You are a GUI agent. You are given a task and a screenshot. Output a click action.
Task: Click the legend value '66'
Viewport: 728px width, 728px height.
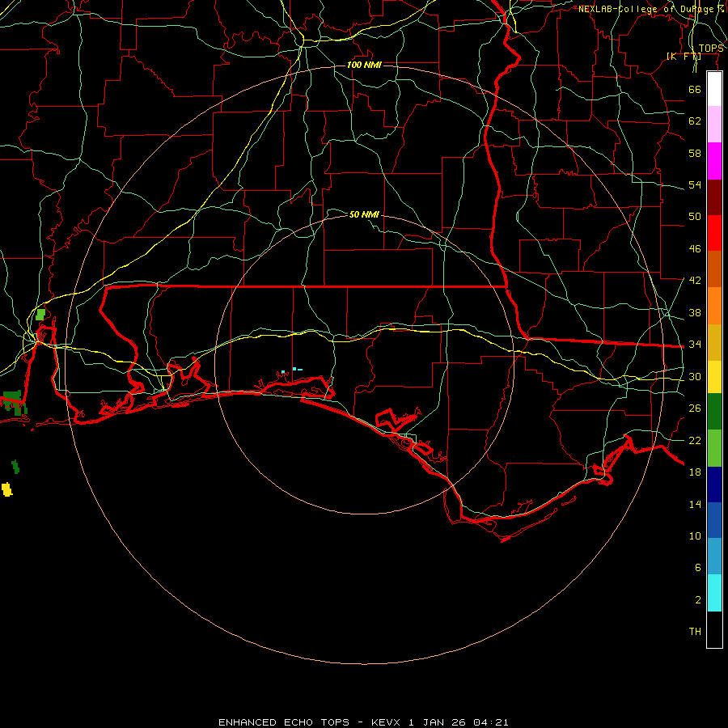tap(695, 89)
